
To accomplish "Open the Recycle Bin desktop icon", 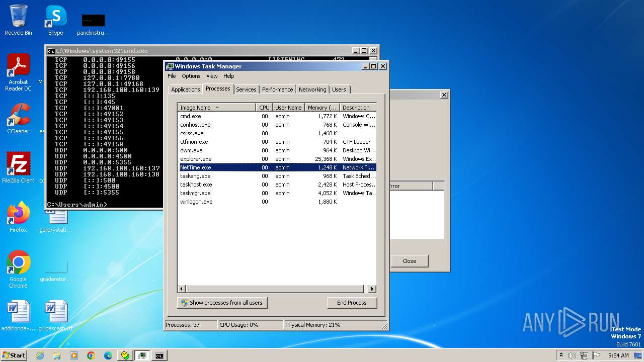I will point(18,20).
